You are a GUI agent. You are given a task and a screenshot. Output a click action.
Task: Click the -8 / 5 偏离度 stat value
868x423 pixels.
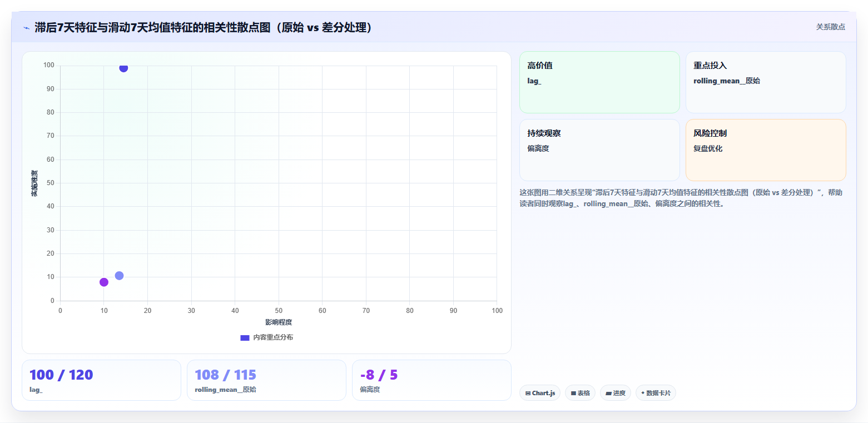(379, 375)
